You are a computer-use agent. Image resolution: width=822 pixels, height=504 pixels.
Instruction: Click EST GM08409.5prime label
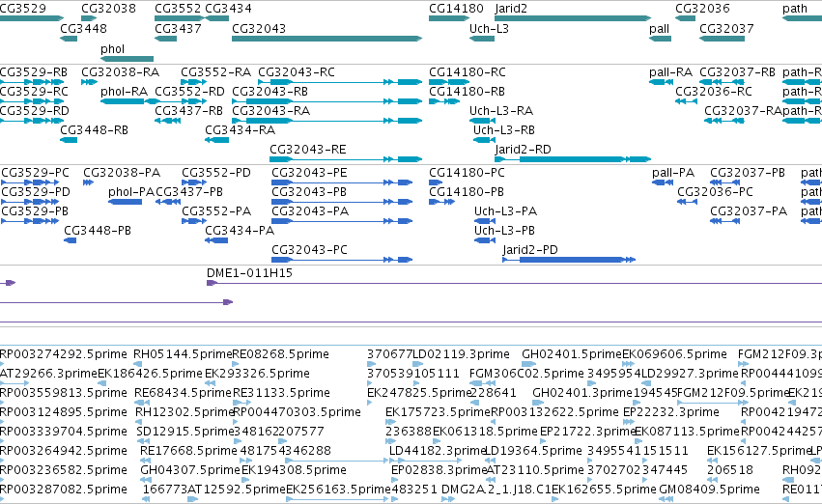coord(709,490)
